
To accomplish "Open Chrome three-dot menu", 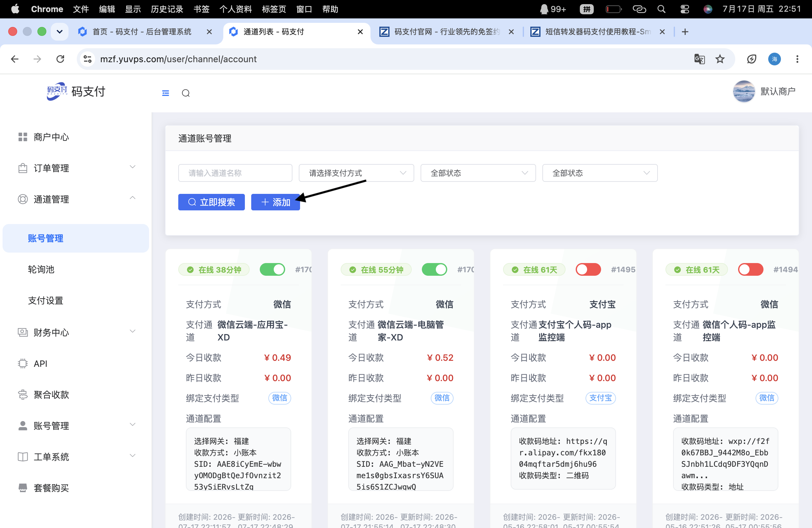I will point(797,59).
